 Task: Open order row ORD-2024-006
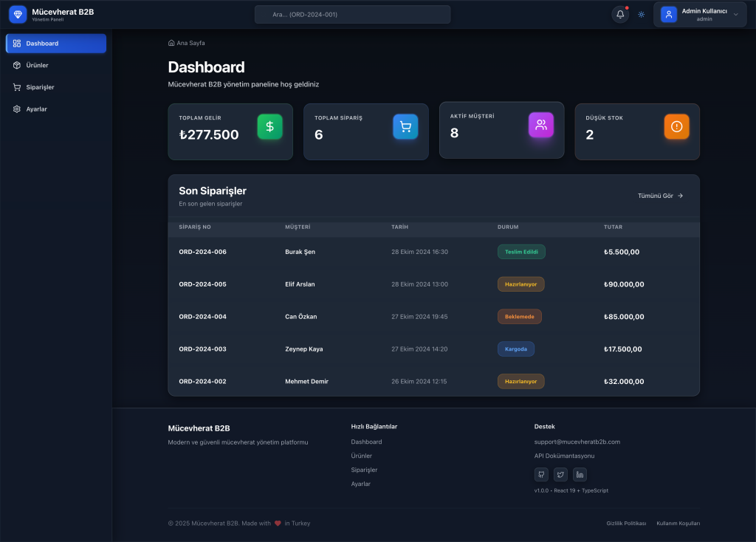pos(202,252)
